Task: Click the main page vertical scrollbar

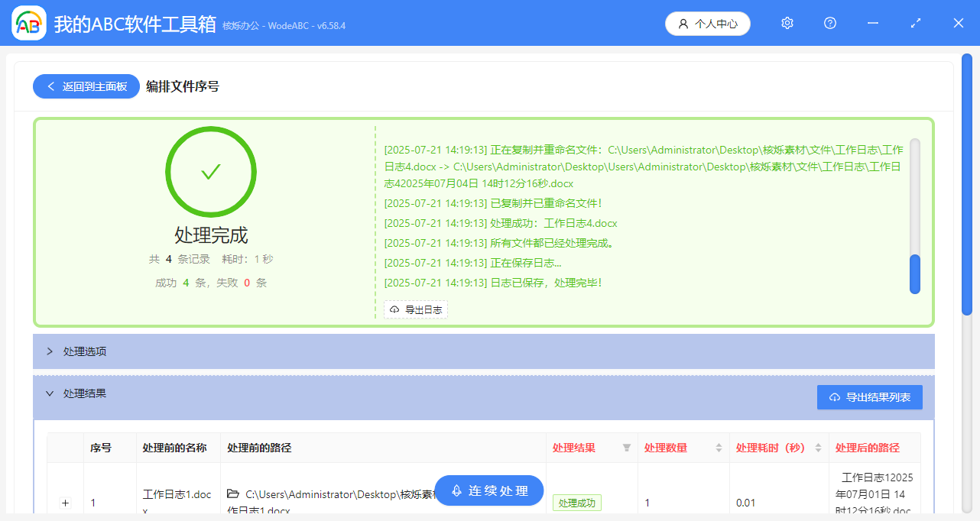Action: [x=967, y=183]
